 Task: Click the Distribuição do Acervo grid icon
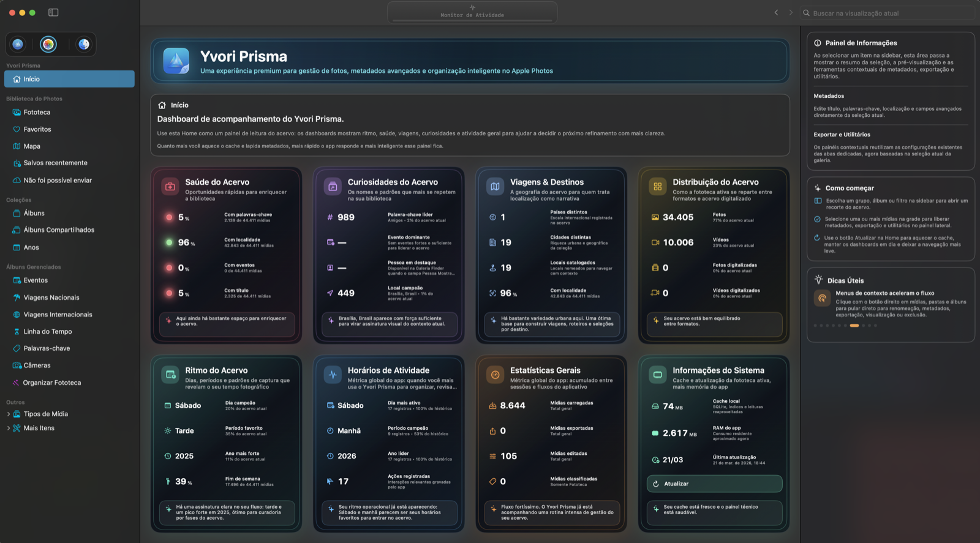[x=657, y=186]
